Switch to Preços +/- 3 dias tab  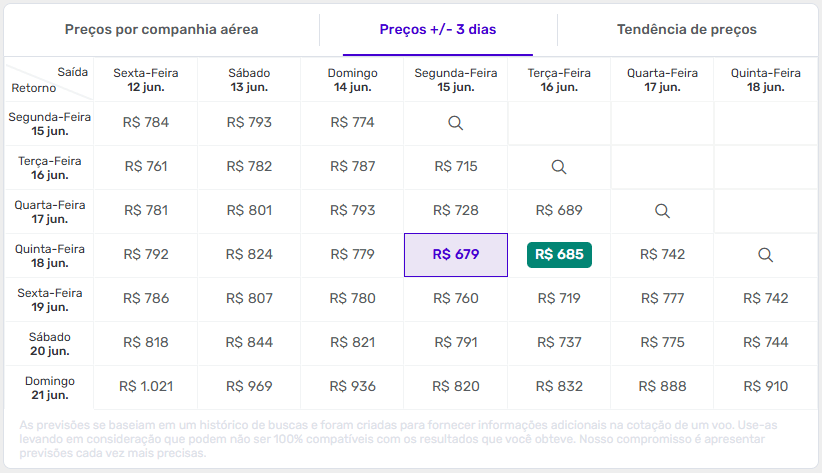(438, 29)
